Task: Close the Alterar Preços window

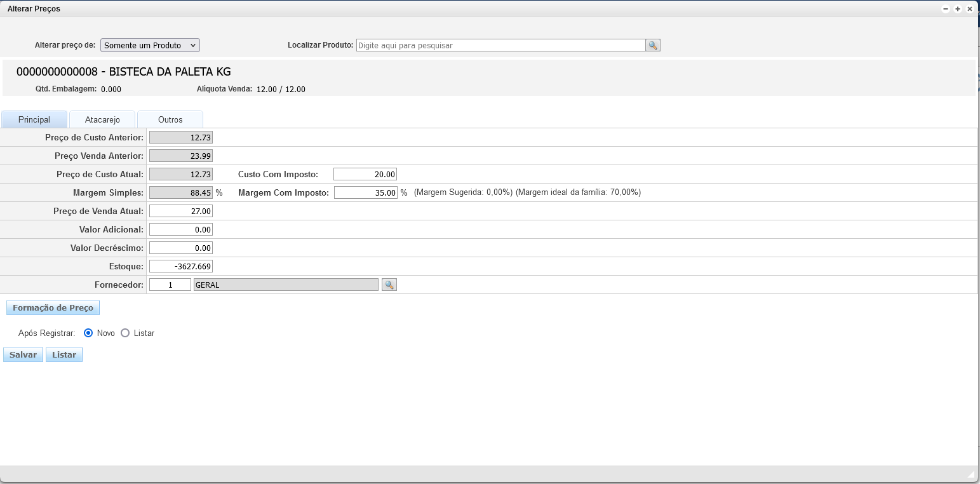Action: click(x=970, y=10)
